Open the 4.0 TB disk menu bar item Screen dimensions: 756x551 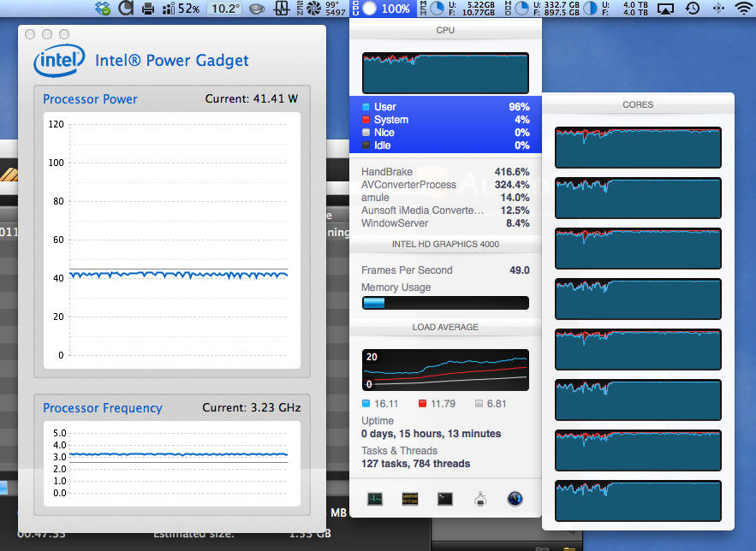(x=616, y=9)
